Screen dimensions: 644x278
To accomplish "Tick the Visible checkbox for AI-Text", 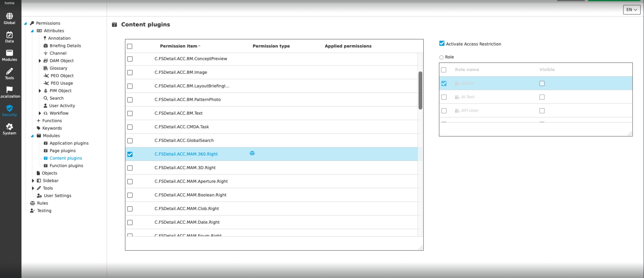I will coord(542,97).
